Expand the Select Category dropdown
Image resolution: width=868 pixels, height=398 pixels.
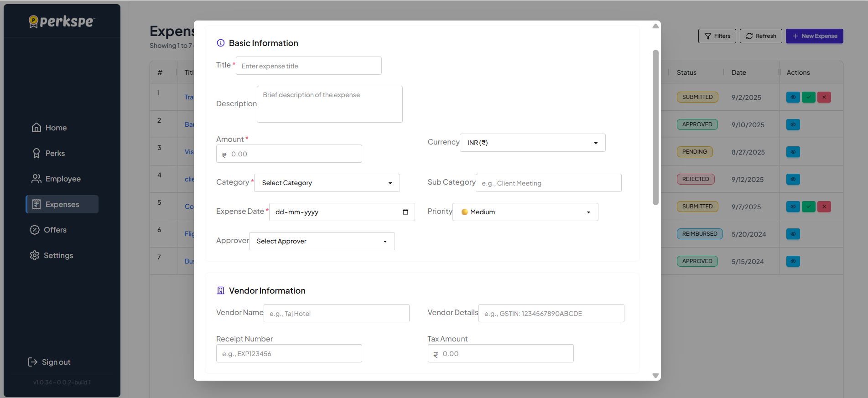327,183
